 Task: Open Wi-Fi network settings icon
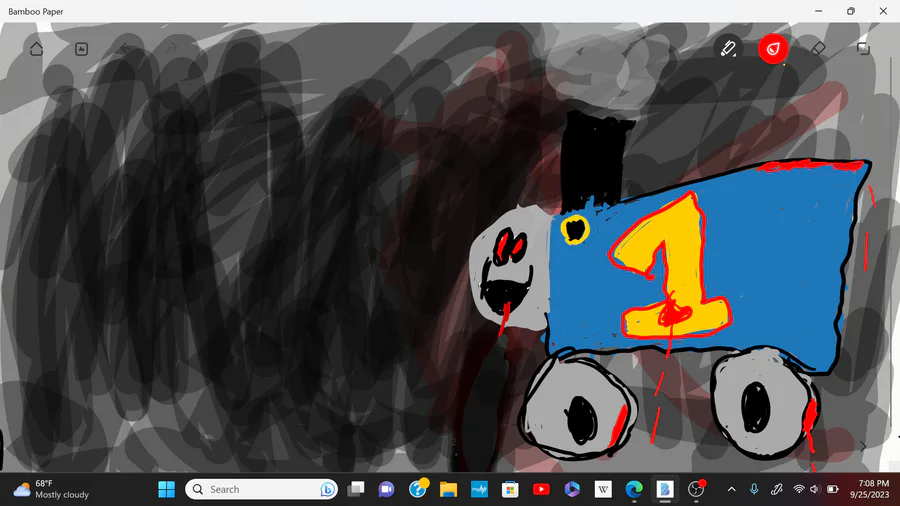tap(798, 489)
